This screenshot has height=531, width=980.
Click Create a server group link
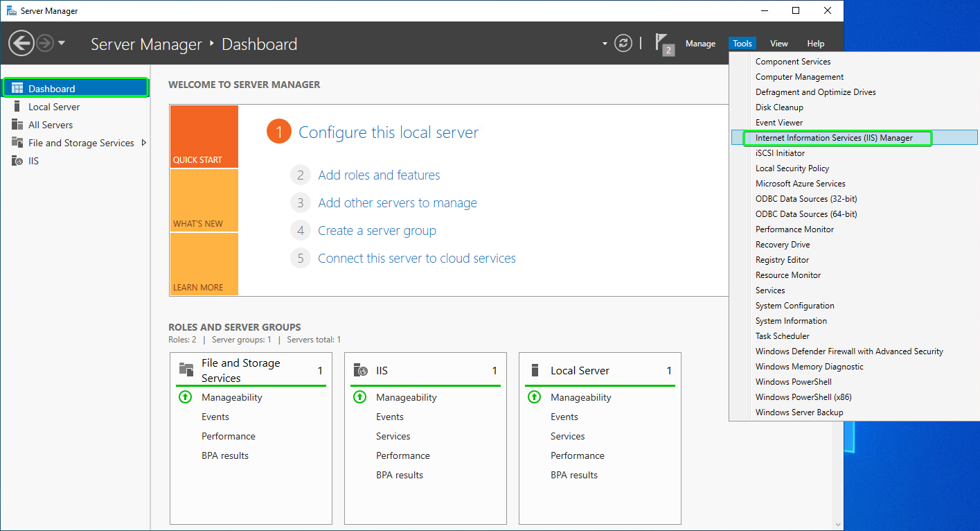click(x=377, y=231)
